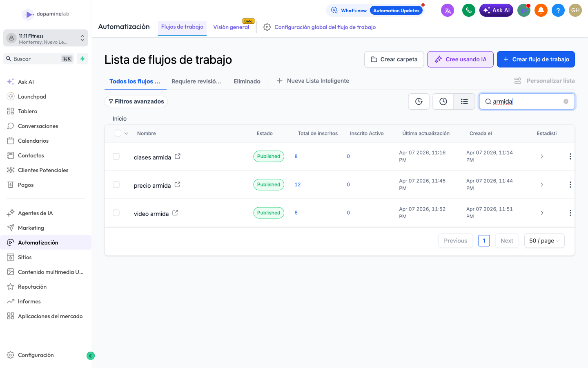The image size is (588, 368).
Task: Click the green megaphone icon with red dot
Action: (x=524, y=11)
